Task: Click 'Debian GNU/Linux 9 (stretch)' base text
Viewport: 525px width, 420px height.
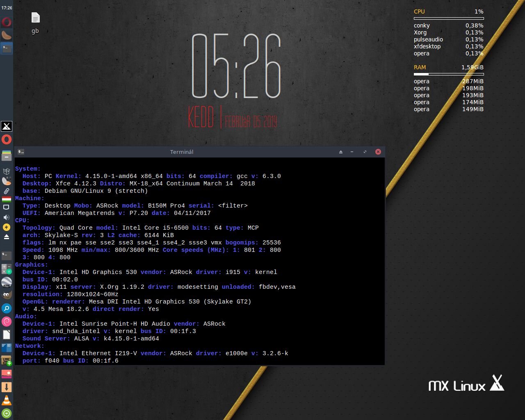Action: pos(96,191)
